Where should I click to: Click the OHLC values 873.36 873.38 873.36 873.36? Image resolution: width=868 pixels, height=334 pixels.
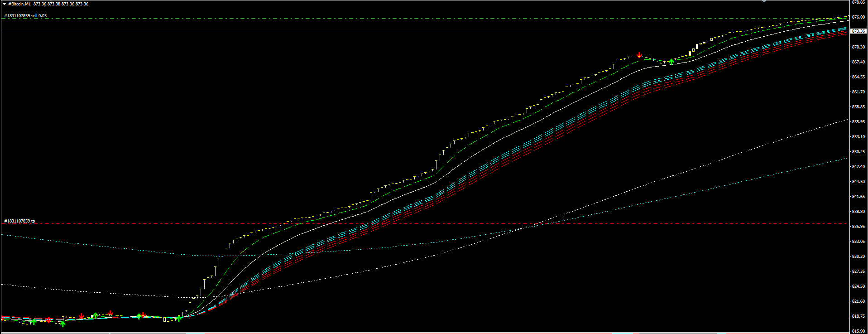(x=61, y=4)
